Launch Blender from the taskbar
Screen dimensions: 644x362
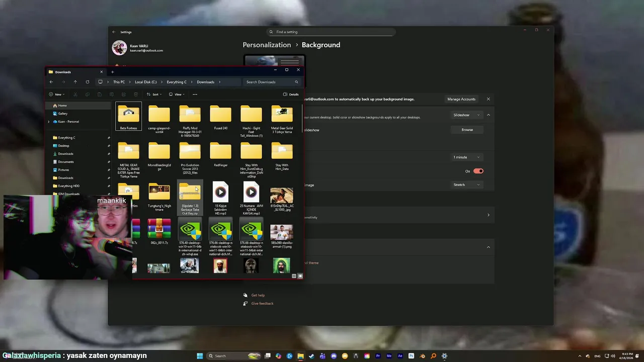(x=422, y=356)
